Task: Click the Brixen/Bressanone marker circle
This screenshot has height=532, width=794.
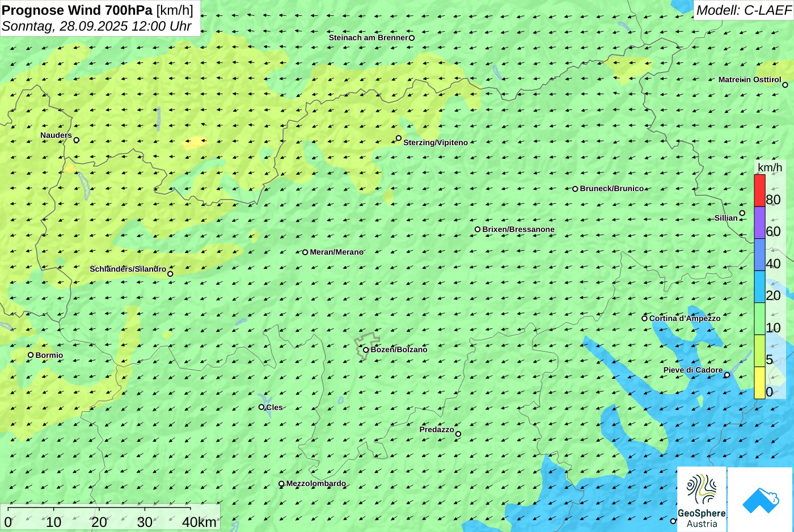Action: pos(478,230)
